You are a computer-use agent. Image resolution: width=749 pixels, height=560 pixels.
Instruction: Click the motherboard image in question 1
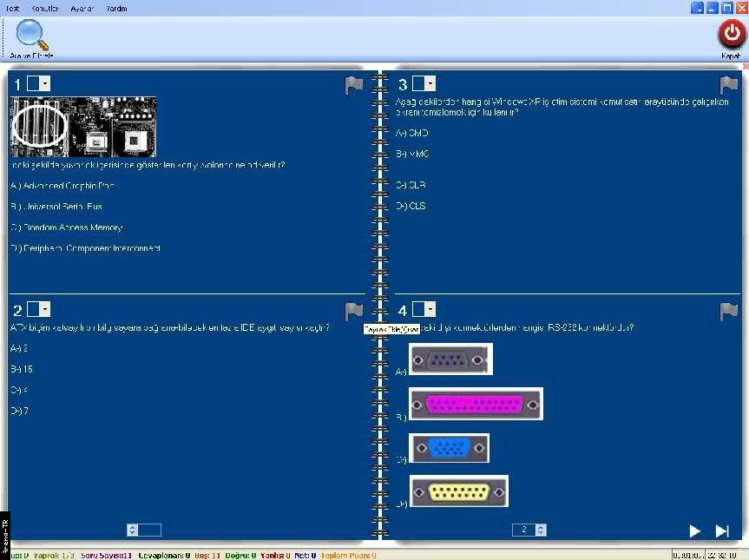[x=83, y=127]
